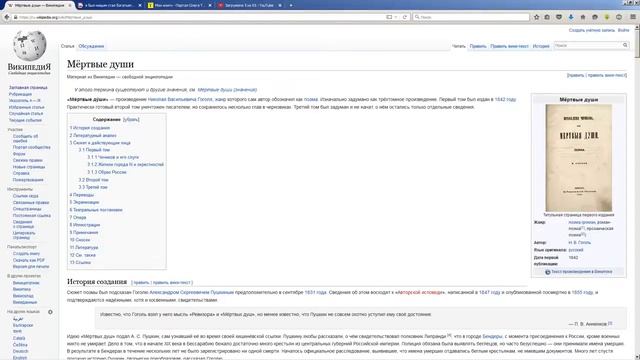Open the Обсуждение tab

pyautogui.click(x=91, y=46)
